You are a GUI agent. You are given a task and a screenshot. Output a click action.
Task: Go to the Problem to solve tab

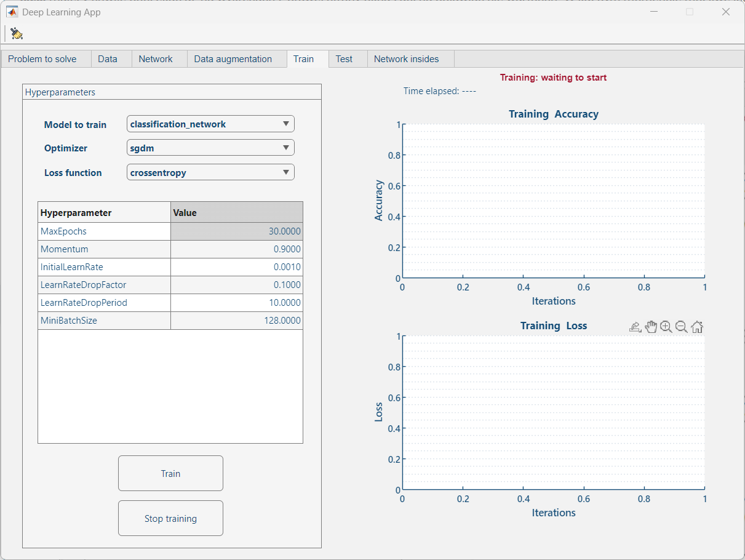[x=42, y=59]
